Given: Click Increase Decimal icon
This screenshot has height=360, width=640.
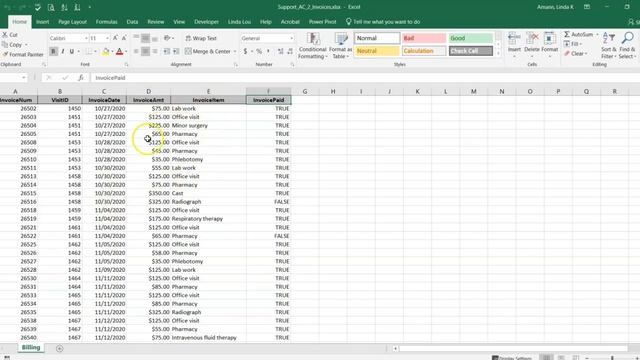Looking at the screenshot, I should tap(280, 51).
